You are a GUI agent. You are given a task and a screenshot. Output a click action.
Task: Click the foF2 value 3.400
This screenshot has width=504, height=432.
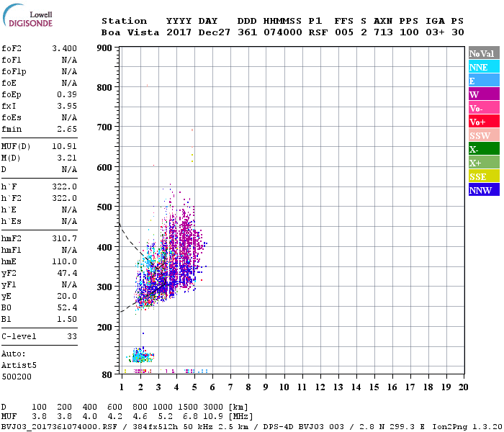click(x=64, y=48)
